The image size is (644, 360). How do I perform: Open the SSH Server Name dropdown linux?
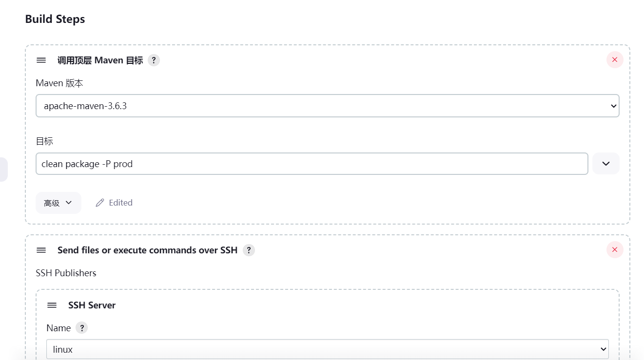pyautogui.click(x=327, y=349)
